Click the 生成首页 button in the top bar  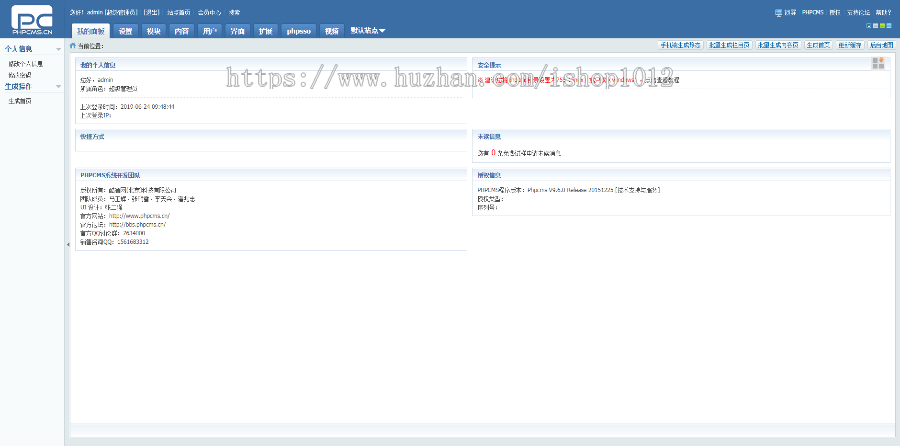pos(818,45)
